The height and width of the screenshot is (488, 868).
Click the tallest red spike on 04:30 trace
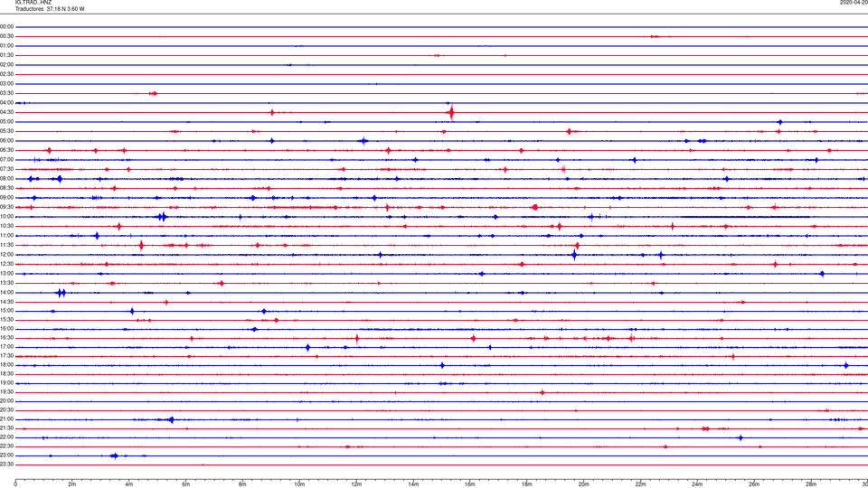click(x=452, y=113)
